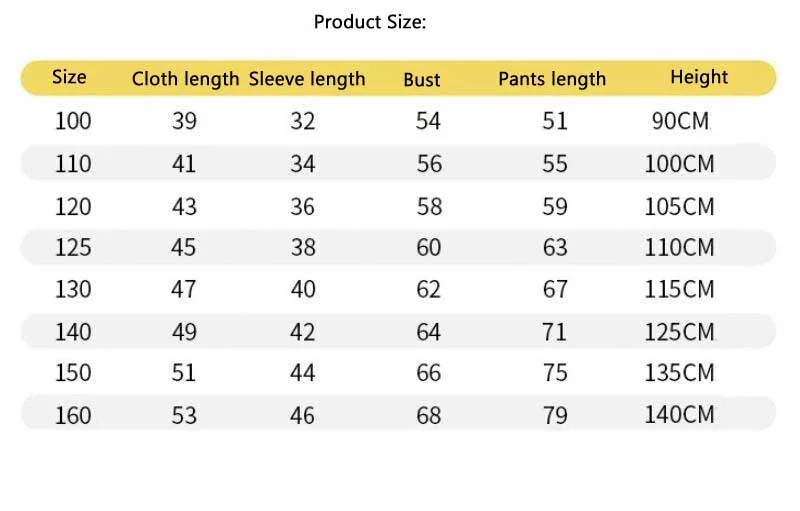Click the 115CM height cell
Screen dimensions: 800x511
coord(680,289)
